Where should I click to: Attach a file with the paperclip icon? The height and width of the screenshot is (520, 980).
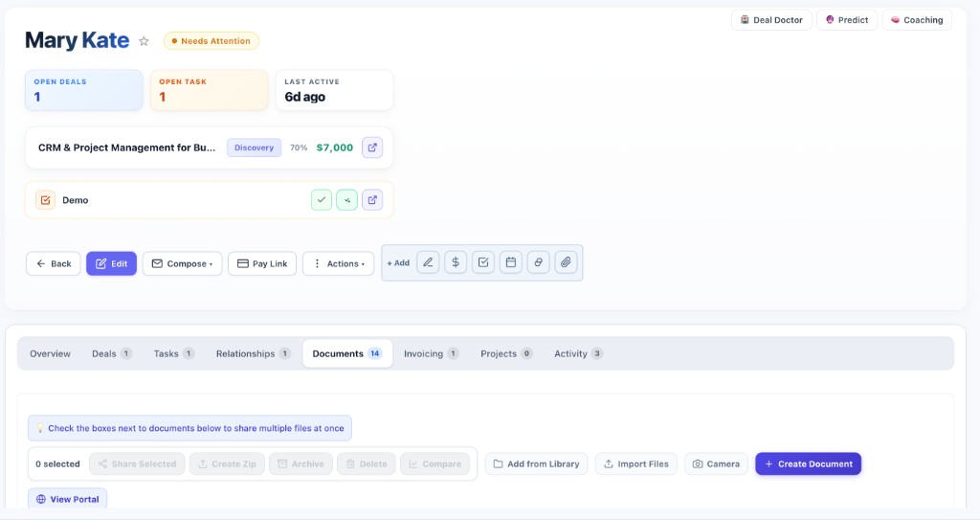[566, 262]
